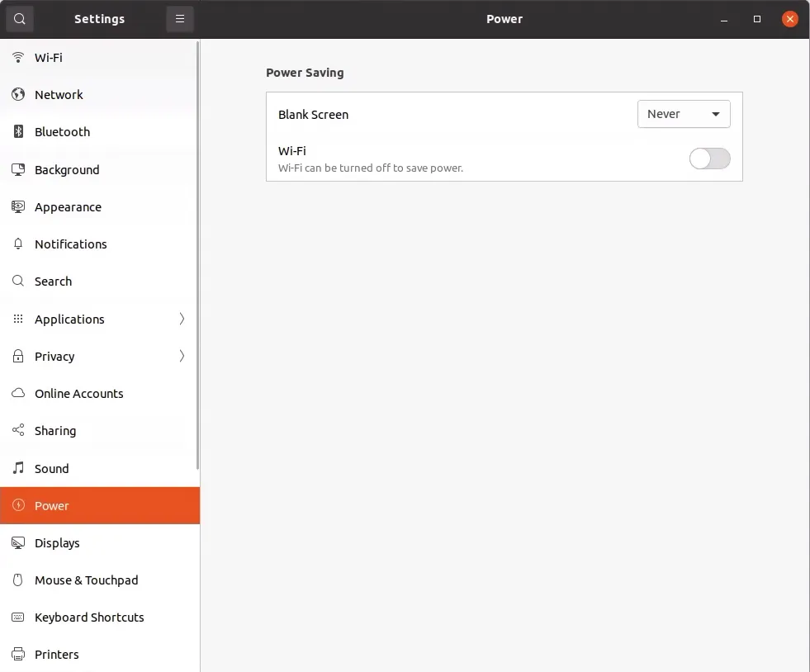810x672 pixels.
Task: Close the Settings window
Action: [x=790, y=19]
